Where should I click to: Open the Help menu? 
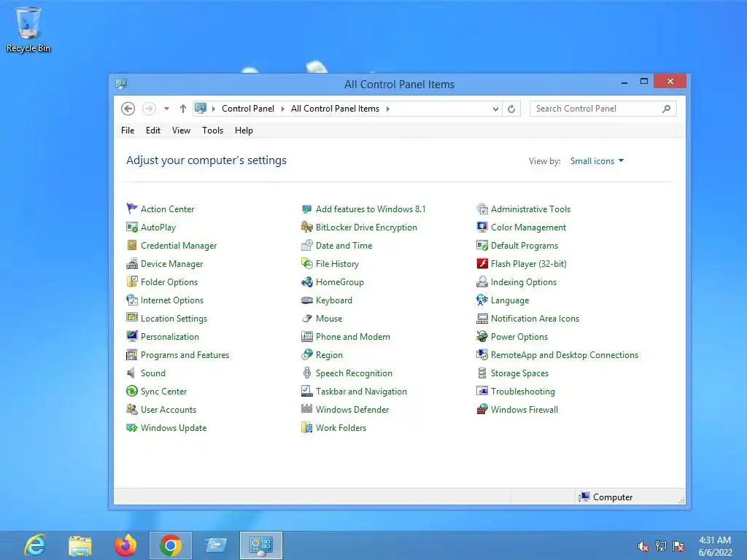click(x=244, y=131)
